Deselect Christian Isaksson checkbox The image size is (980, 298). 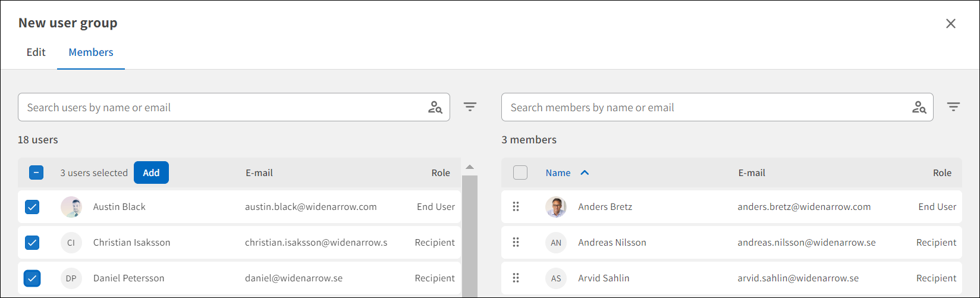click(x=32, y=243)
